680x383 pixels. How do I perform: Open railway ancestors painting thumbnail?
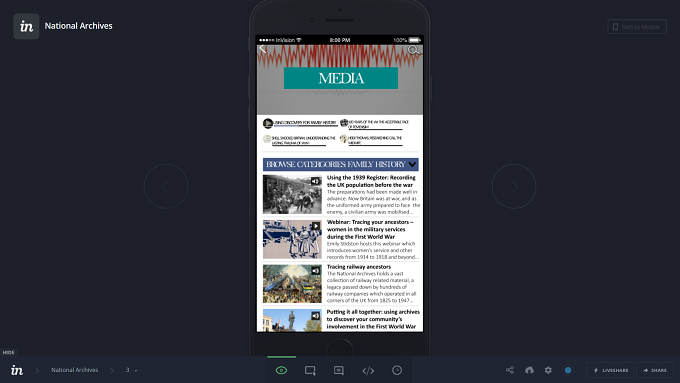click(x=292, y=284)
